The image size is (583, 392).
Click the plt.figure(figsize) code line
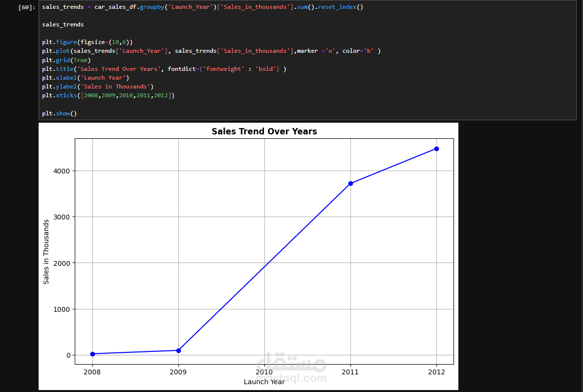click(87, 42)
